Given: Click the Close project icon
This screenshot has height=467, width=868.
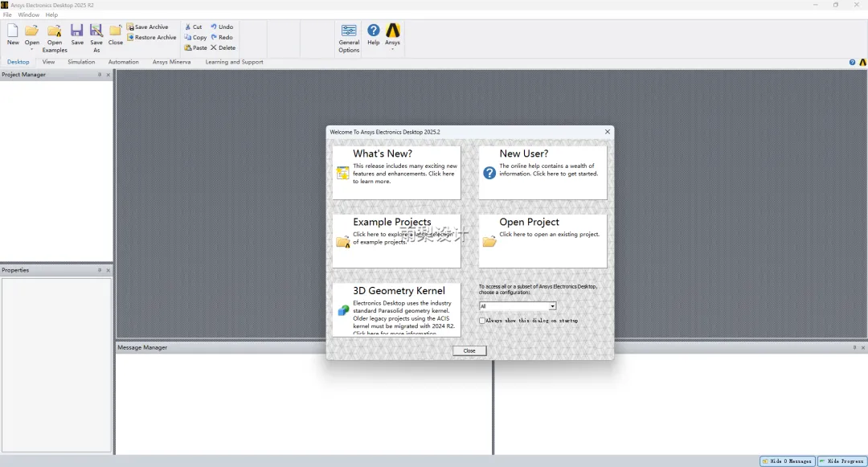Looking at the screenshot, I should click(115, 31).
